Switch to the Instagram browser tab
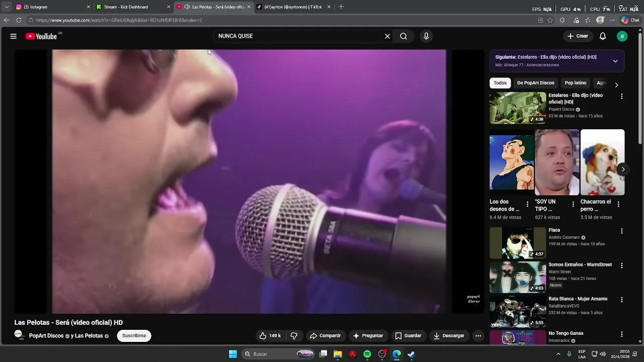The width and height of the screenshot is (644, 362). pyautogui.click(x=53, y=7)
